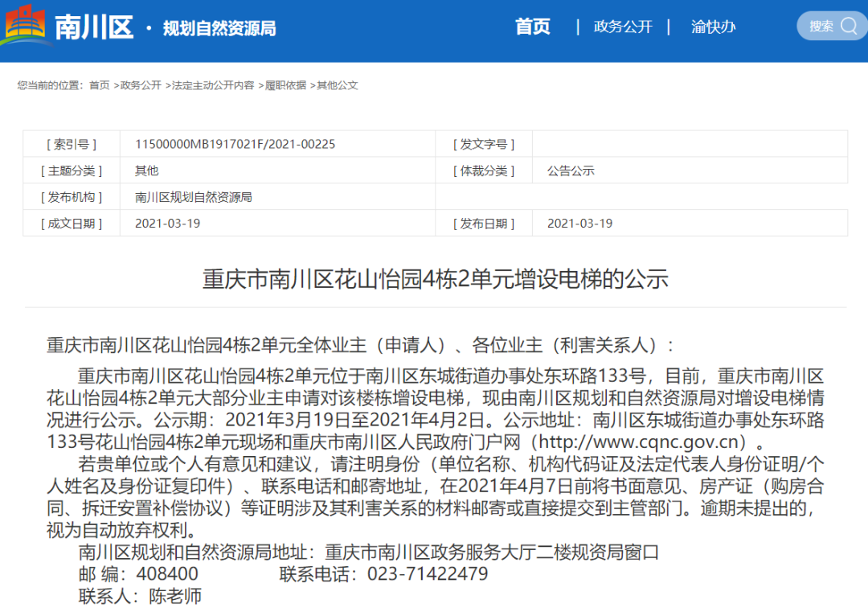The image size is (868, 608).
Task: Click the 成文日期 label cell
Action: click(72, 224)
